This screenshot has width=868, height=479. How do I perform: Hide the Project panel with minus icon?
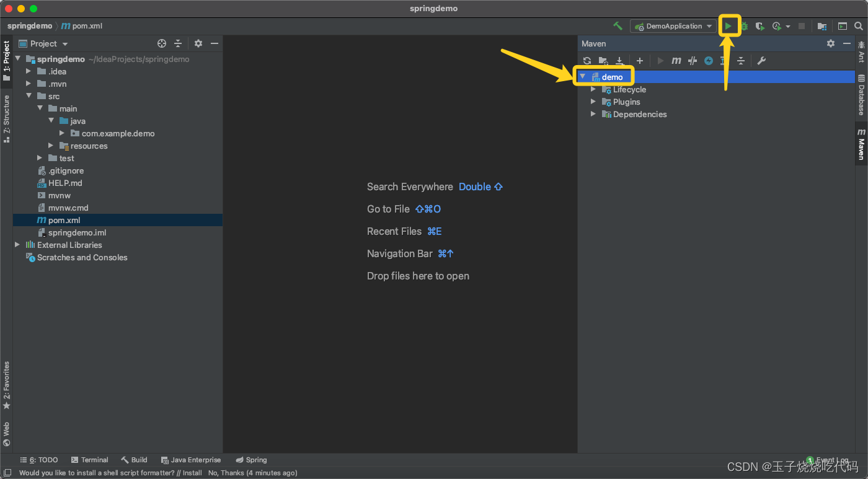(x=215, y=43)
